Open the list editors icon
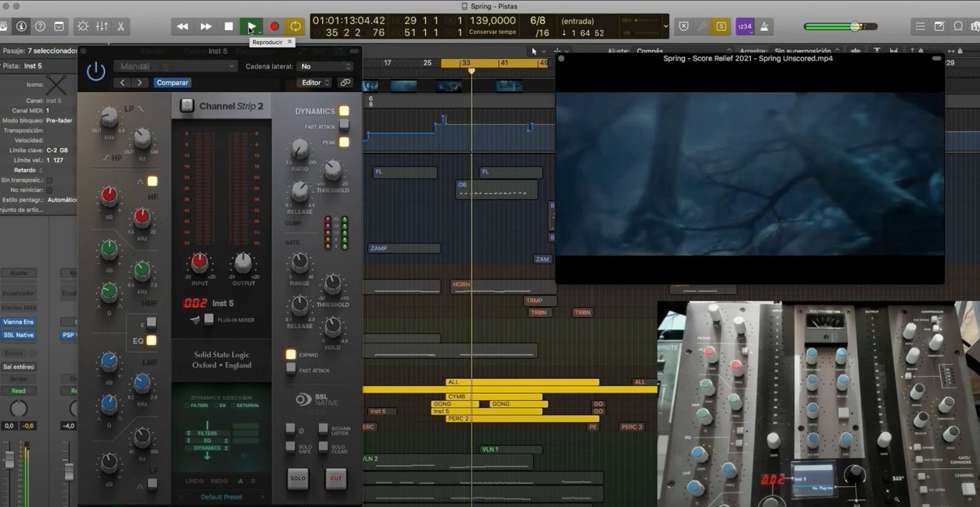The width and height of the screenshot is (980, 507). coord(920,26)
